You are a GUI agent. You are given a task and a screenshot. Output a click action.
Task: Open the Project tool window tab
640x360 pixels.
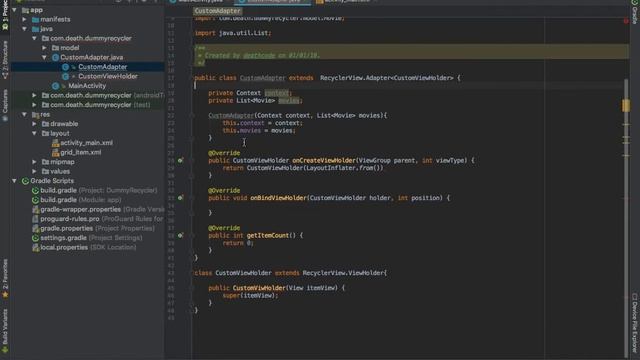(x=5, y=16)
